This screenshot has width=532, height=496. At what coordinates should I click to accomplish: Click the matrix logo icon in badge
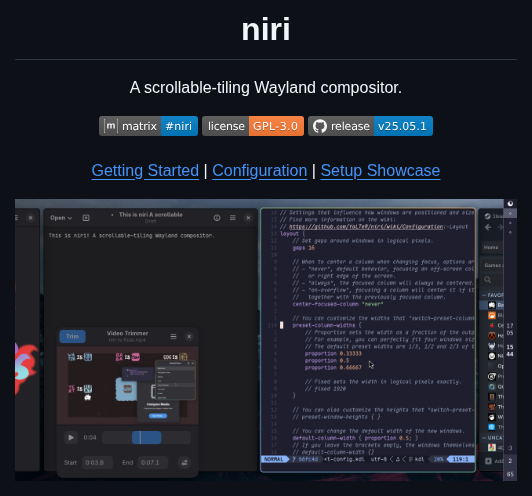[x=111, y=126]
